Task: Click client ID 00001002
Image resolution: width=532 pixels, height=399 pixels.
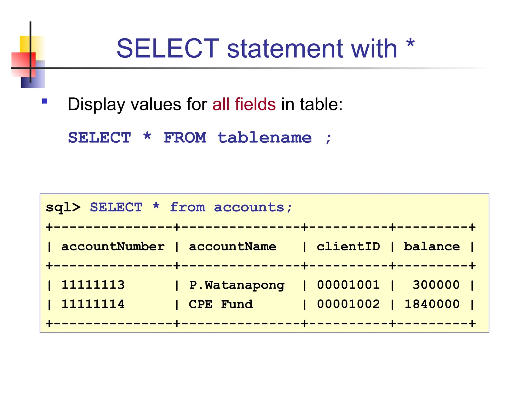Action: click(x=348, y=304)
